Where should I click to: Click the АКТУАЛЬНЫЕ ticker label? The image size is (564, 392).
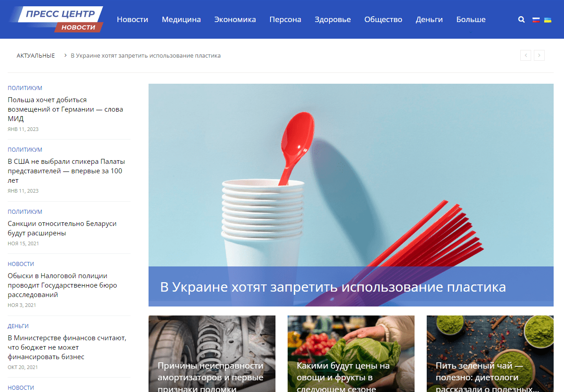[x=36, y=55]
